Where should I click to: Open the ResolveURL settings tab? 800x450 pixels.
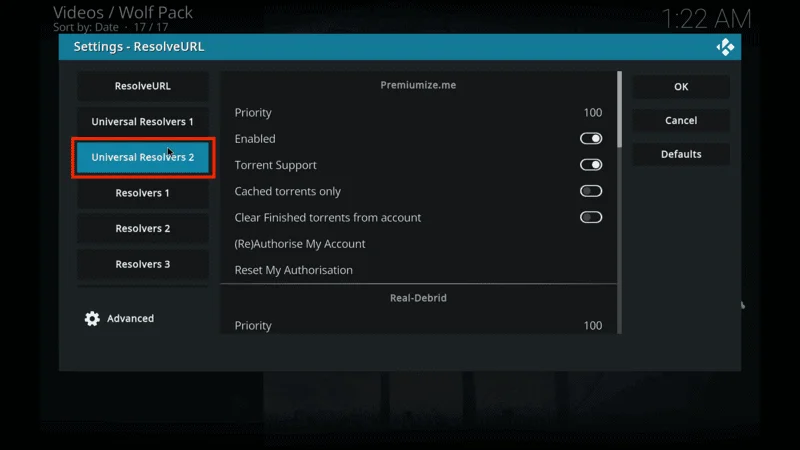tap(142, 86)
